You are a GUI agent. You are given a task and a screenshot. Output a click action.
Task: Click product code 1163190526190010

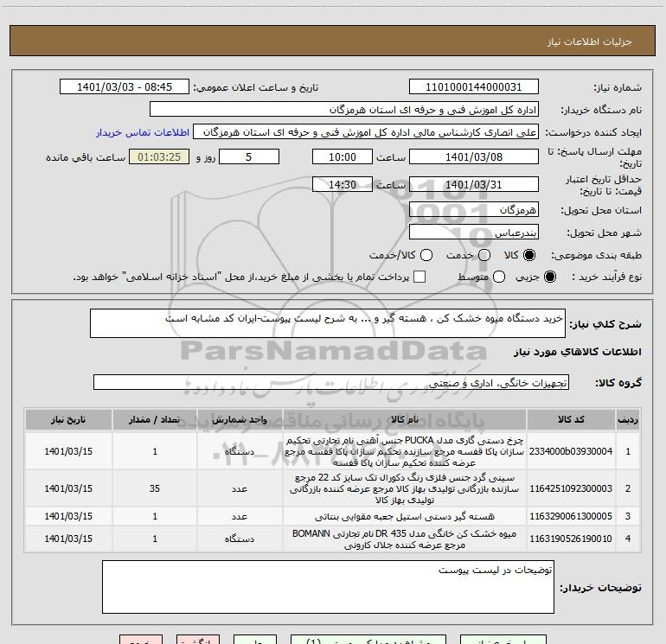571,539
